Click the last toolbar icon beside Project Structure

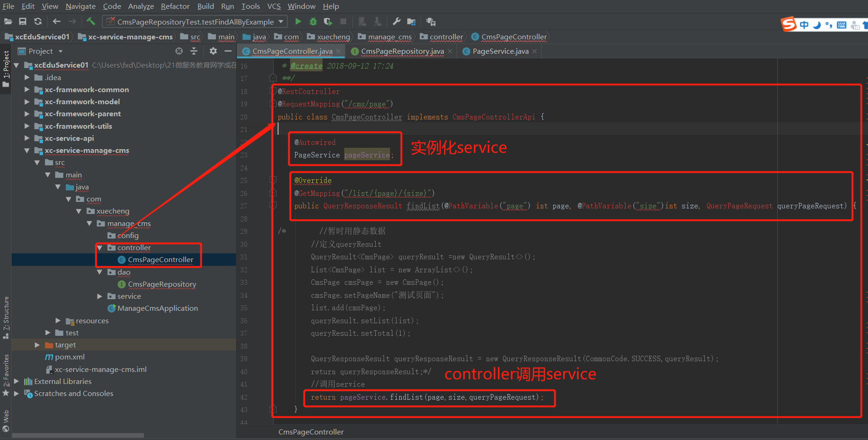point(431,21)
